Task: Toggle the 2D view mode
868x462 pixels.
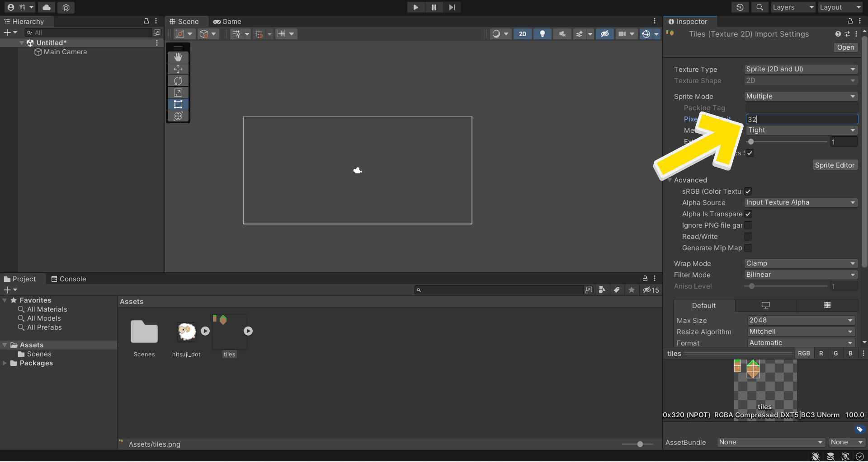Action: coord(522,34)
